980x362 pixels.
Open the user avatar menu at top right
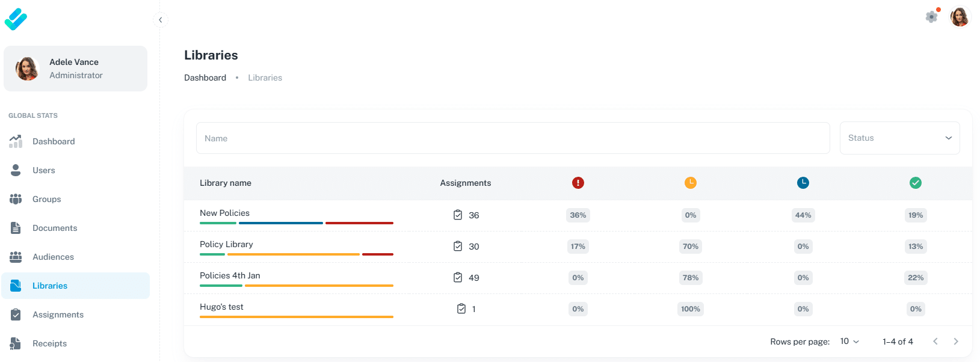click(960, 17)
